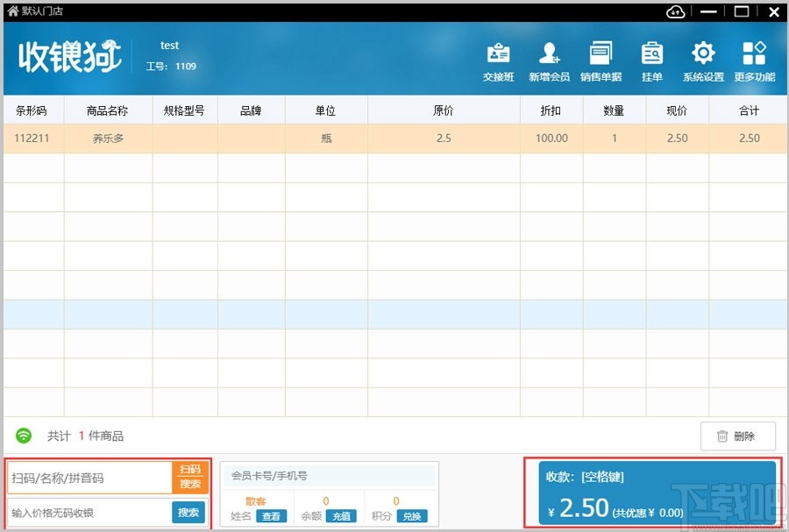The width and height of the screenshot is (789, 532).
Task: Click the original price cell 2.5
Action: 444,138
